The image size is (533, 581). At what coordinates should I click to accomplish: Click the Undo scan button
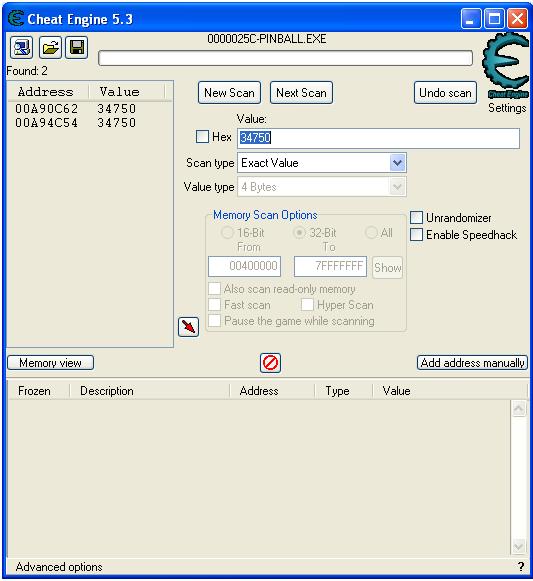(x=445, y=93)
